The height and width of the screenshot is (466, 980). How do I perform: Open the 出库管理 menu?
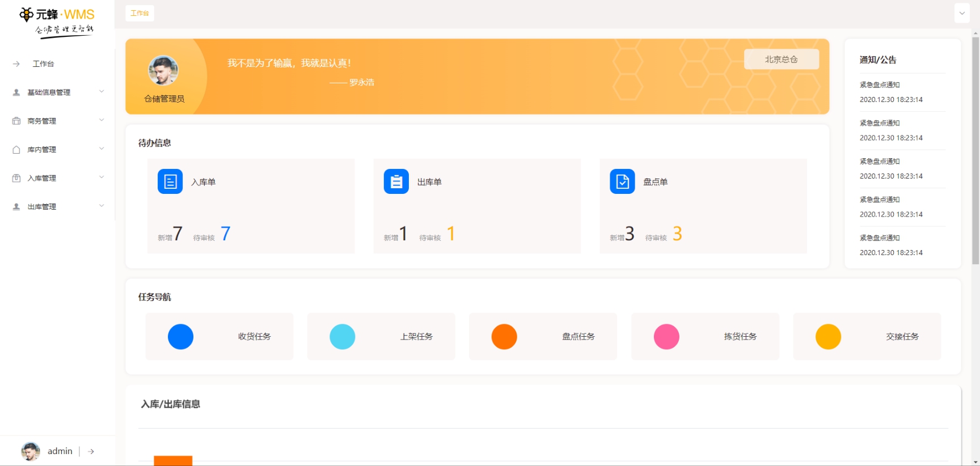tap(42, 207)
